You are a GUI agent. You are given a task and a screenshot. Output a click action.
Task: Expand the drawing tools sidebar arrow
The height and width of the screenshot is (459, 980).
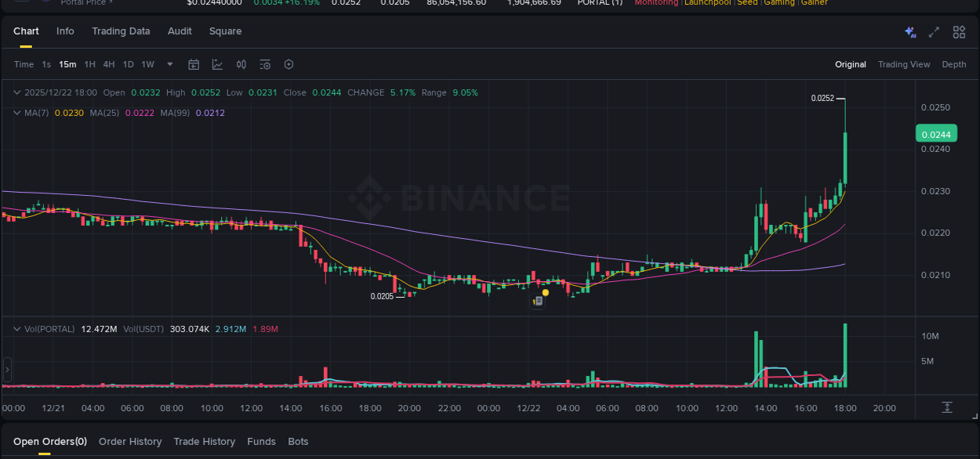coord(6,369)
